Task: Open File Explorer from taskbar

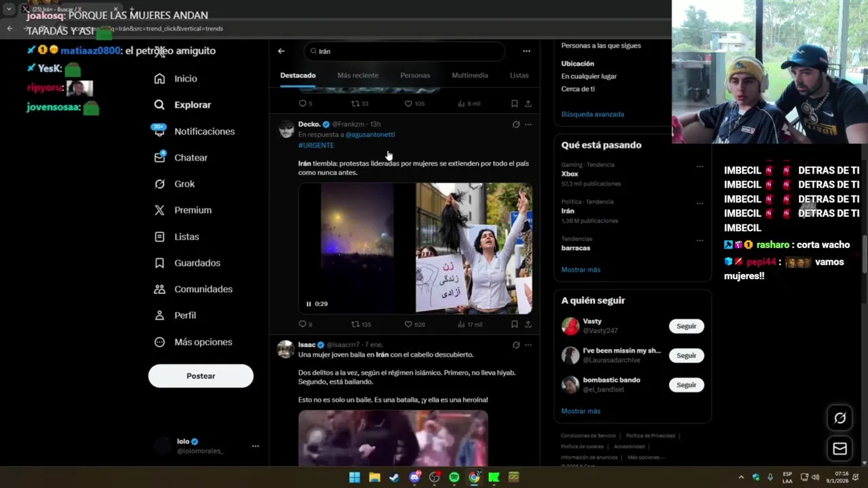Action: tap(374, 477)
